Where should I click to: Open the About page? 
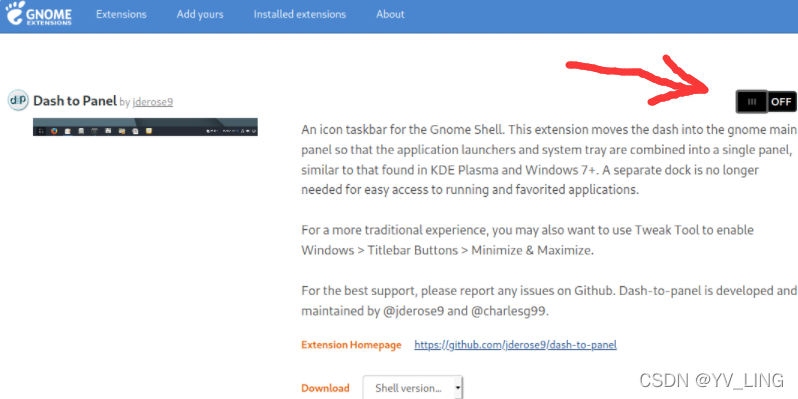point(390,14)
